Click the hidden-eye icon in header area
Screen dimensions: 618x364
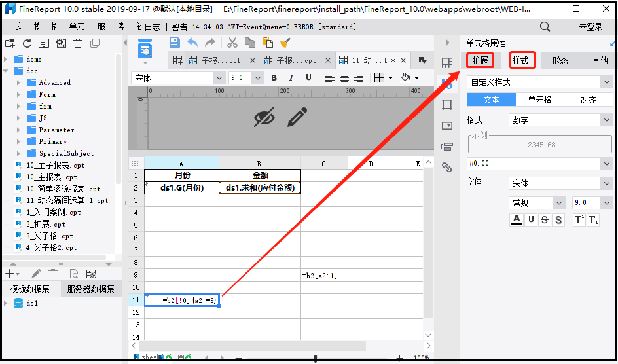264,118
